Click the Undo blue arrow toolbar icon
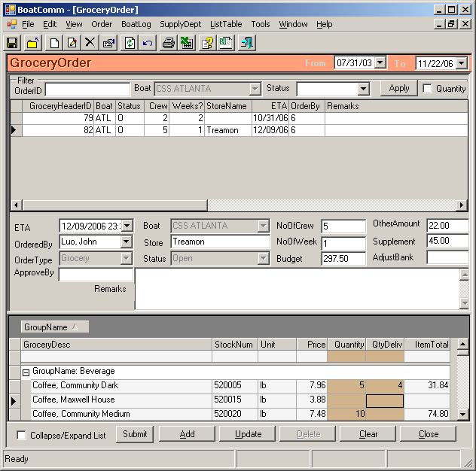The height and width of the screenshot is (471, 476). click(x=148, y=43)
